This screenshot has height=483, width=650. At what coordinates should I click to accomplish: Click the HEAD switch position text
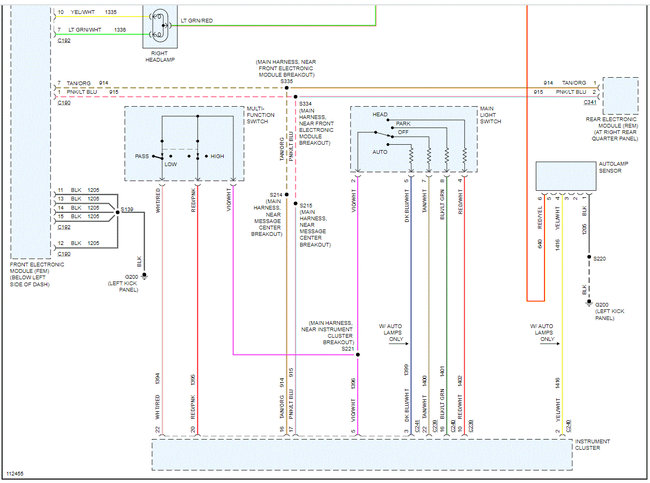click(x=380, y=114)
